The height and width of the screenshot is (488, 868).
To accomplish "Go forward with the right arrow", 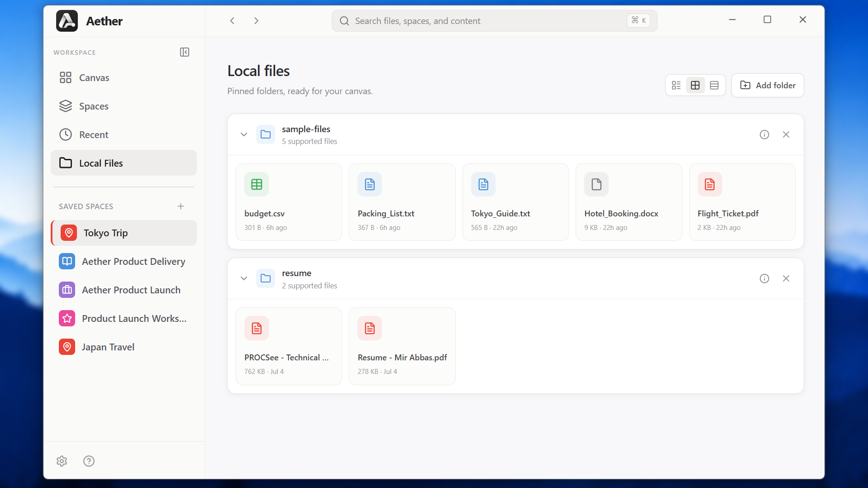I will pyautogui.click(x=256, y=21).
